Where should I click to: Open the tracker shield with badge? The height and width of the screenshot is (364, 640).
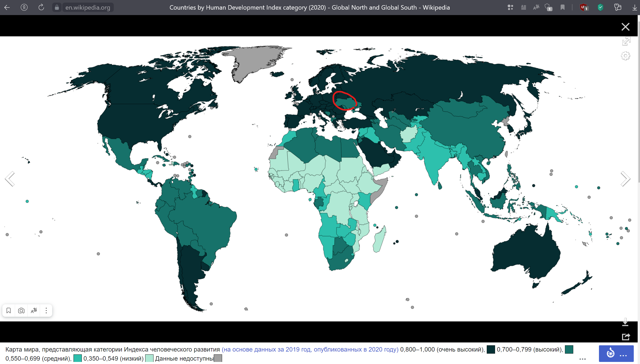[x=548, y=8]
